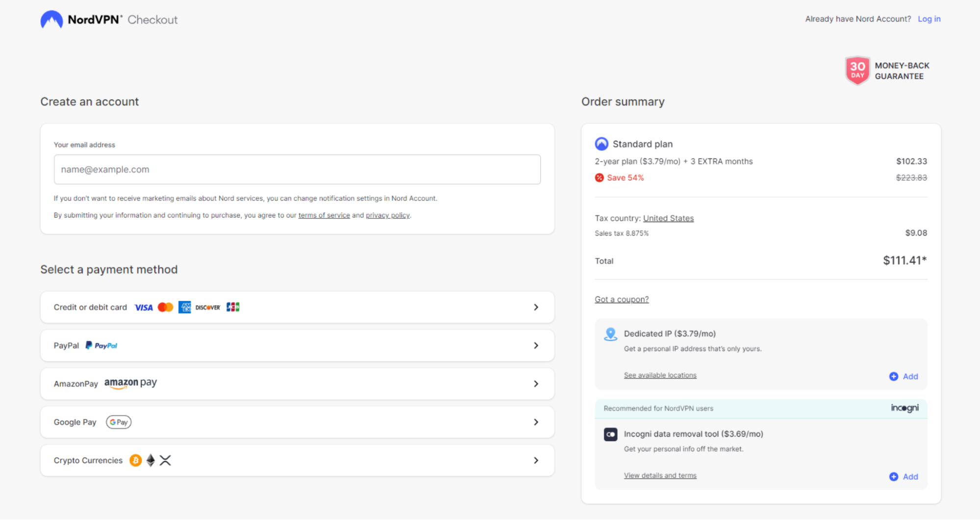Click the Order summary heading

point(623,102)
